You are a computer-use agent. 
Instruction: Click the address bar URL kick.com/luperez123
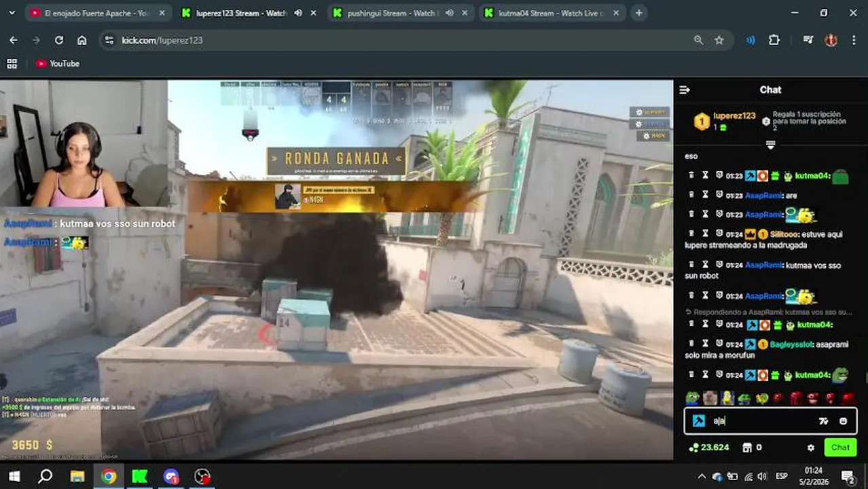coord(162,40)
